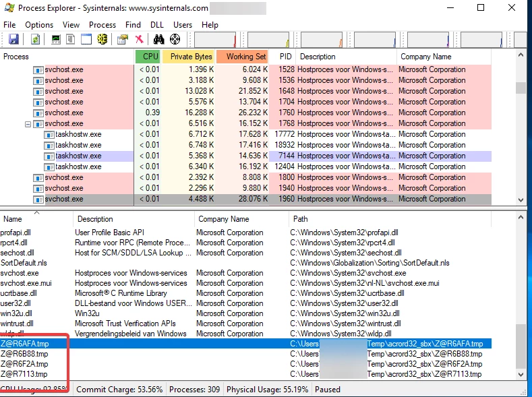Click the lower pane scrollbar down arrow

tap(521, 375)
